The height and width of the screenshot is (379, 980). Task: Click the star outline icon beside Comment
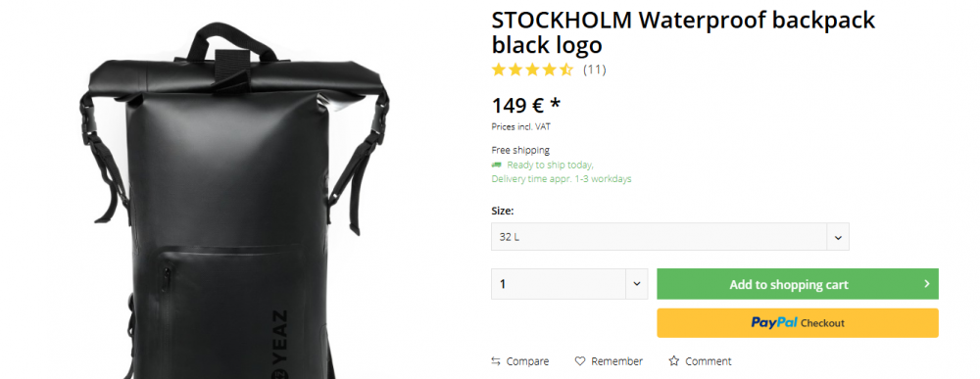(x=673, y=361)
